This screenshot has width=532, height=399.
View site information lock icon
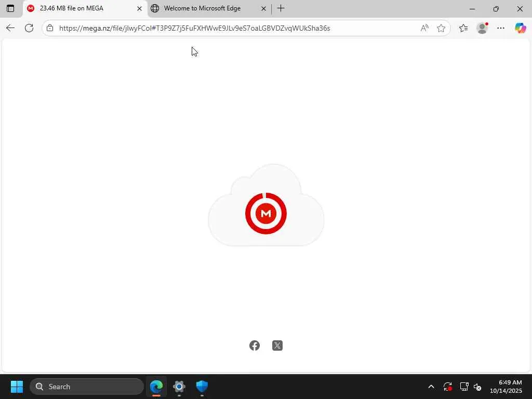tap(50, 28)
